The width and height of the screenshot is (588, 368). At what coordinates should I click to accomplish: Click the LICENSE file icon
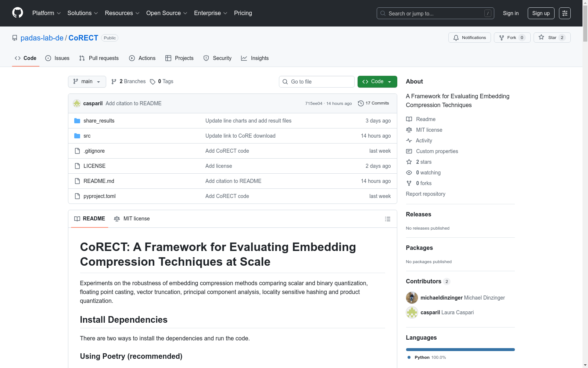pyautogui.click(x=77, y=166)
